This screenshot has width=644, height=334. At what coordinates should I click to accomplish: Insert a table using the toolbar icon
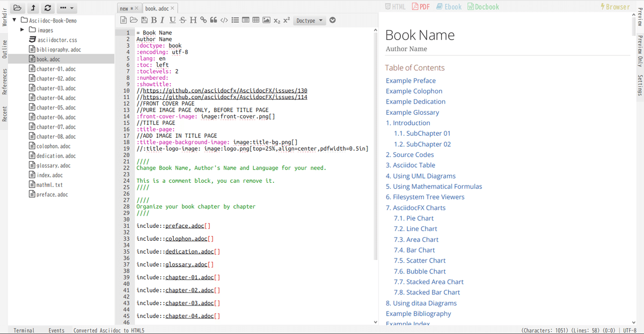pos(256,20)
